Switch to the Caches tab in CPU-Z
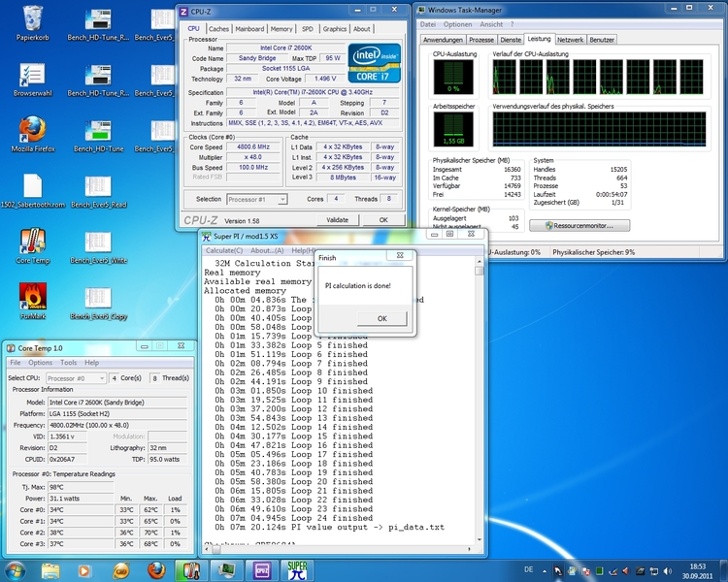Viewport: 728px width, 582px height. click(218, 29)
